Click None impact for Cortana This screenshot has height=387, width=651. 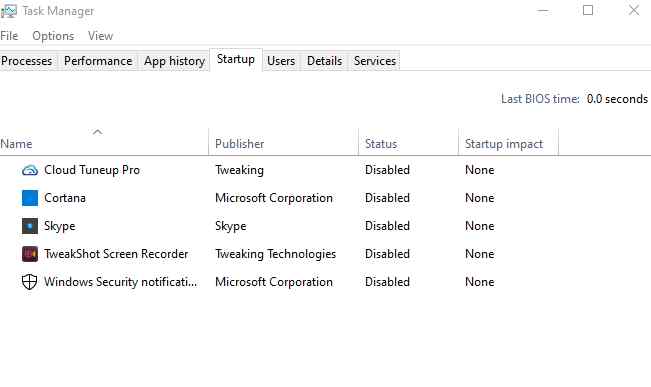pyautogui.click(x=480, y=198)
